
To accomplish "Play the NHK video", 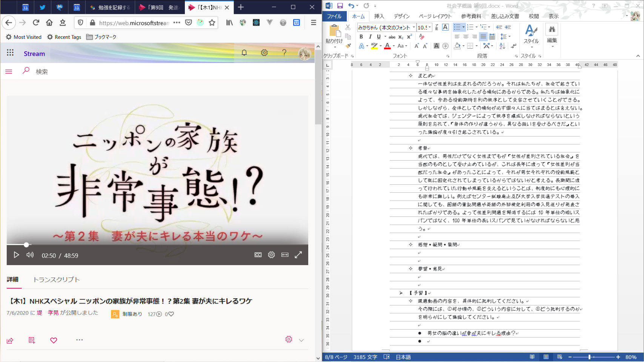I will 16,255.
